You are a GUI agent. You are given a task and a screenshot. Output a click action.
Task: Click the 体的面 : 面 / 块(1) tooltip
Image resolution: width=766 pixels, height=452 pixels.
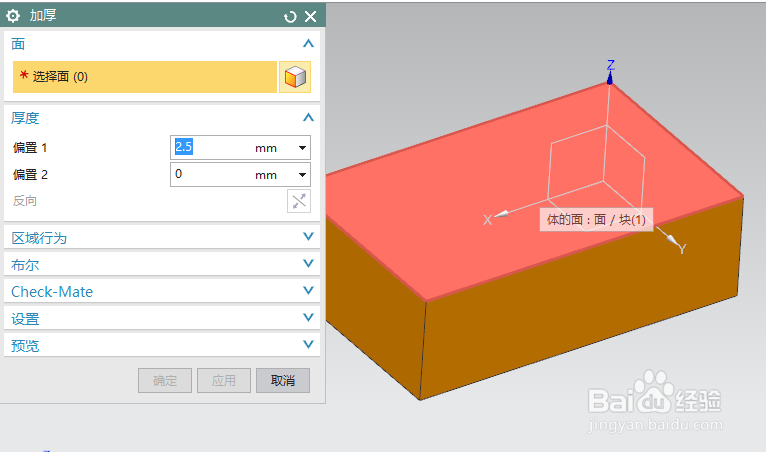(596, 219)
